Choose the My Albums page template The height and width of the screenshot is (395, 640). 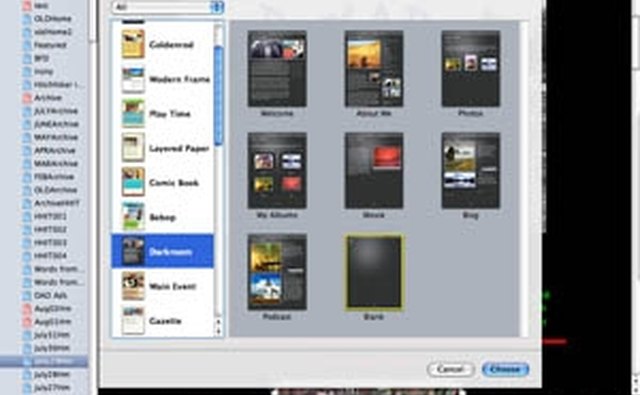point(277,171)
